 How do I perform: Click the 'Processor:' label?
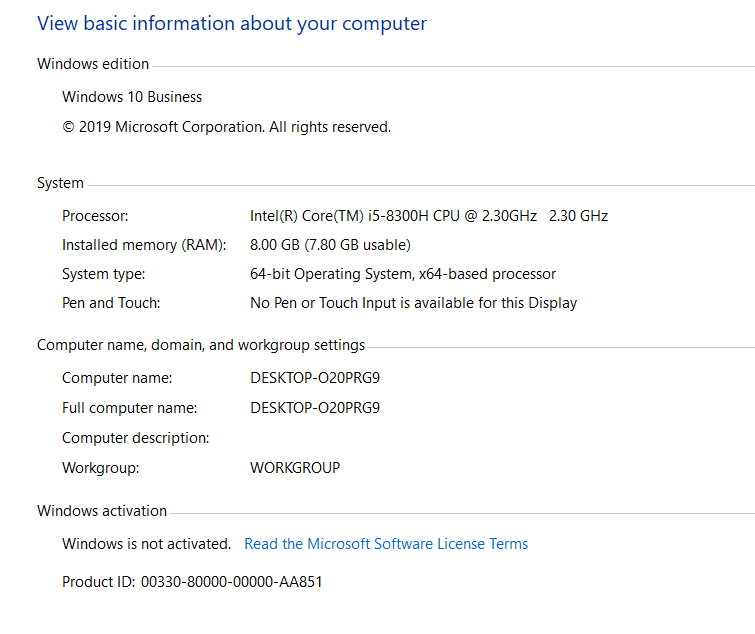point(95,216)
